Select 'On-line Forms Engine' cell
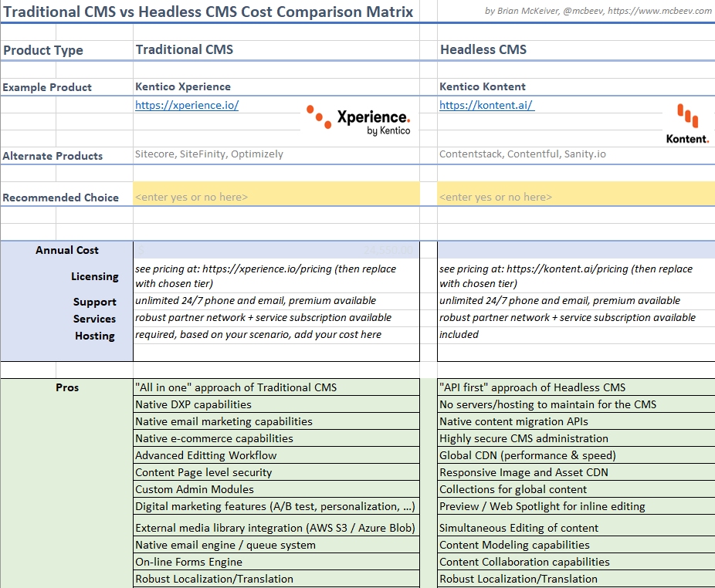The height and width of the screenshot is (588, 715). click(276, 562)
